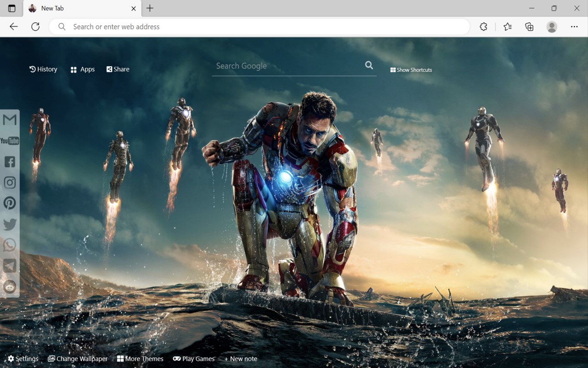
Task: Select the New Tab browser tab
Action: [82, 8]
